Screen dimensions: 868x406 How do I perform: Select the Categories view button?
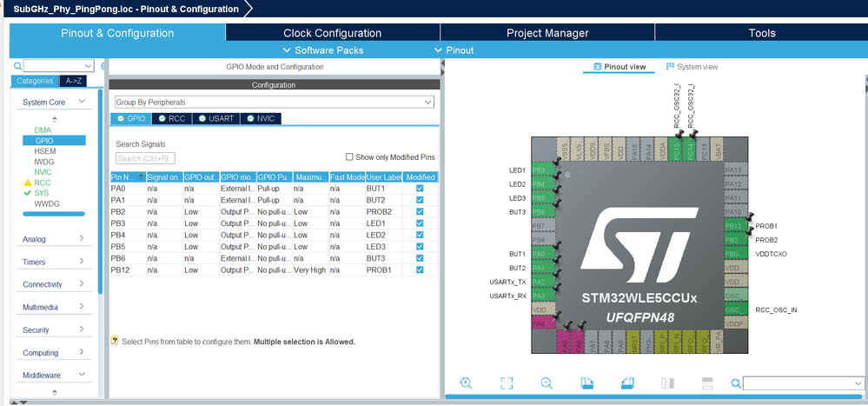click(35, 81)
